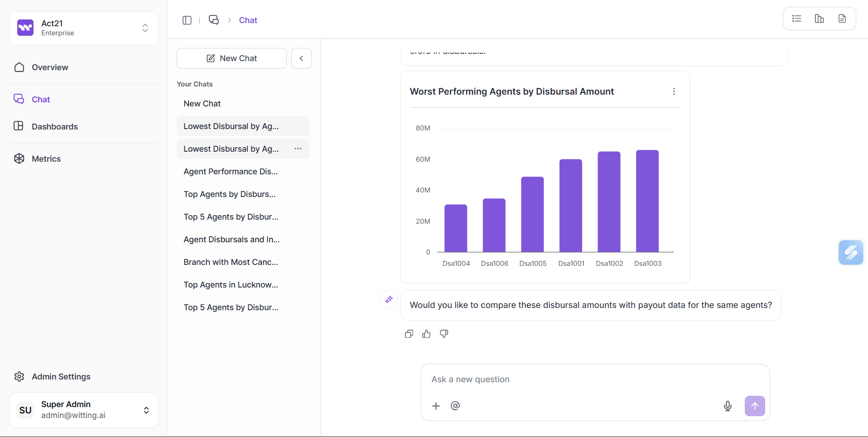
Task: Open chart view icon in top toolbar
Action: coord(820,19)
